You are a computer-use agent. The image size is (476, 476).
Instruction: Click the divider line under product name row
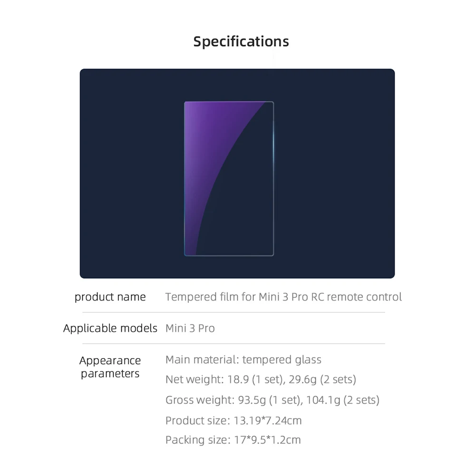pos(233,312)
